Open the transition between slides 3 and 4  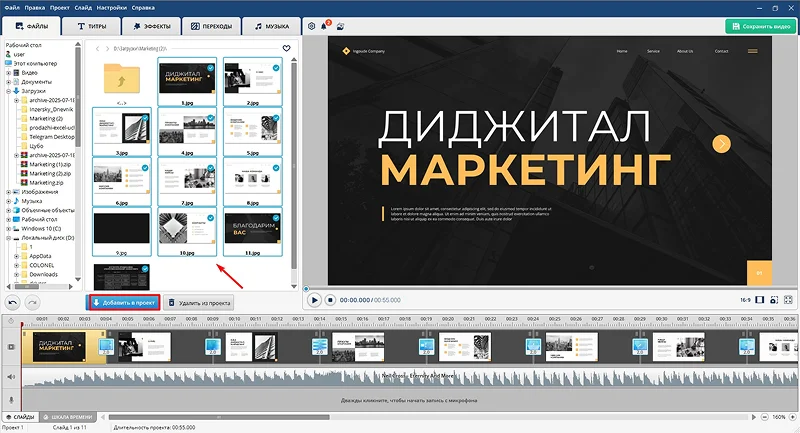pyautogui.click(x=319, y=347)
